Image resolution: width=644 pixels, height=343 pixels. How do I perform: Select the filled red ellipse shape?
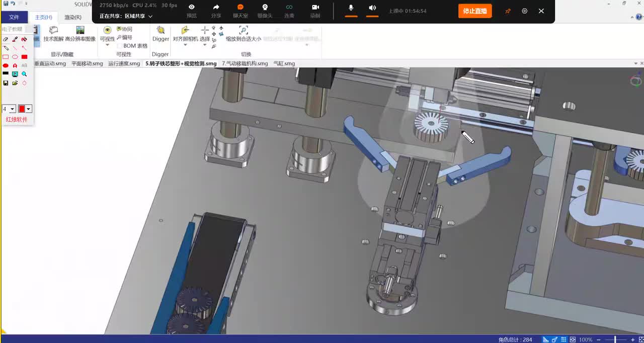[x=6, y=65]
